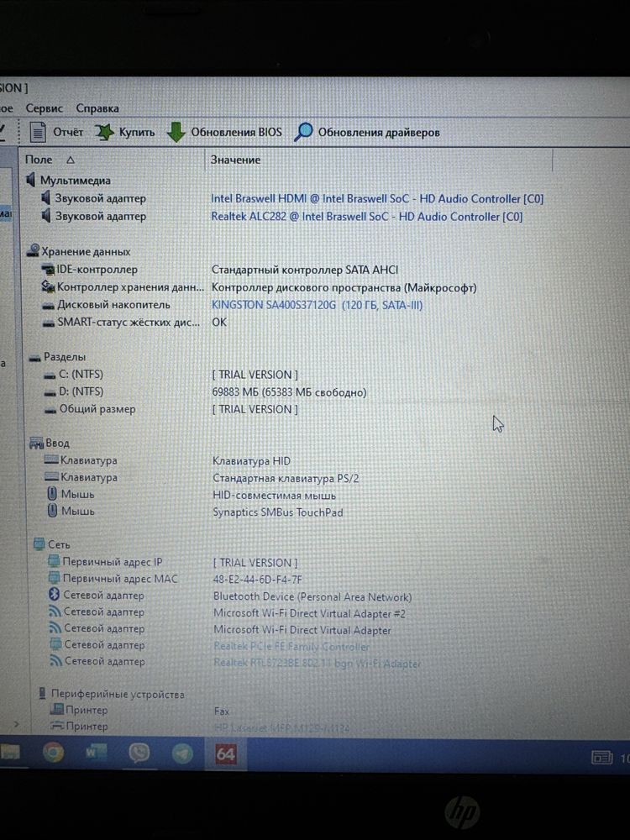Select the Мультимедиа group label
This screenshot has width=630, height=840.
(76, 181)
